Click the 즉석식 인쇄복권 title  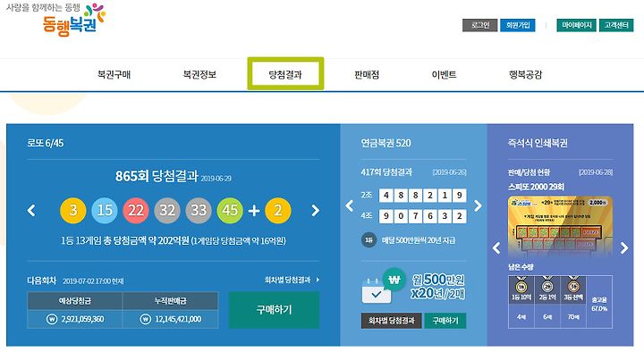(x=538, y=143)
